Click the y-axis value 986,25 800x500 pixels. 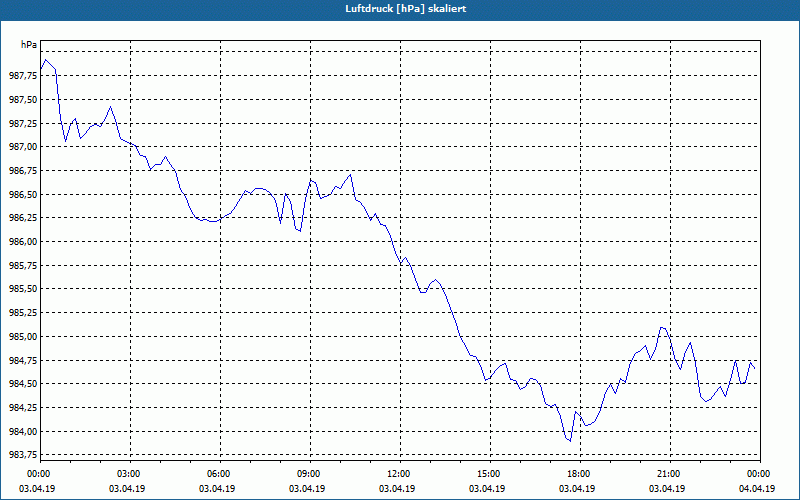click(x=23, y=218)
